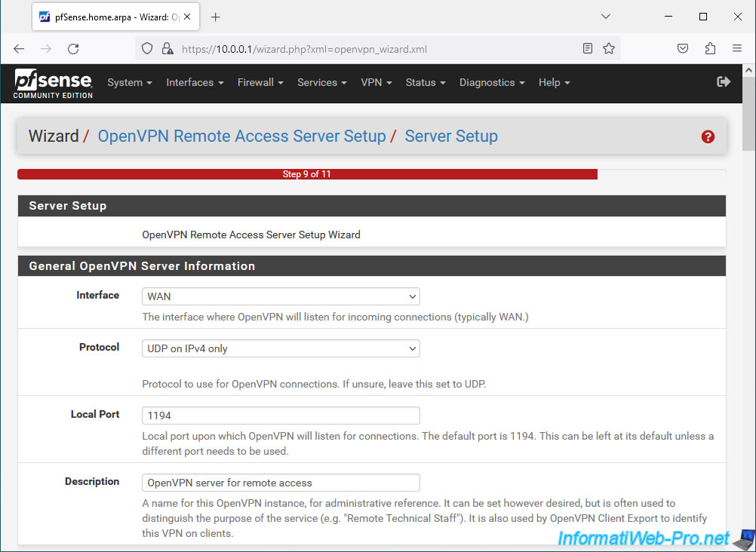Toggle reader view icon in the address bar
Screen dimensions: 756x552
pyautogui.click(x=587, y=48)
